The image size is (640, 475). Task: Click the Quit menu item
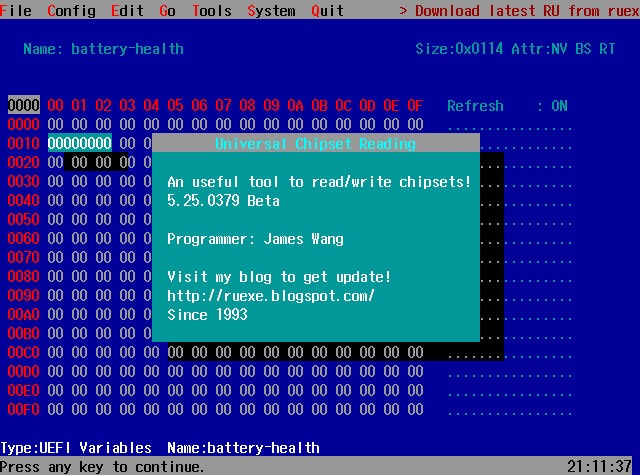tap(328, 11)
